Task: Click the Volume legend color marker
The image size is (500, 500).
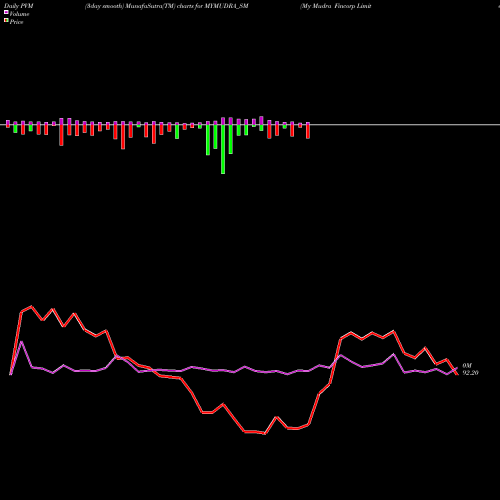Action: point(6,13)
